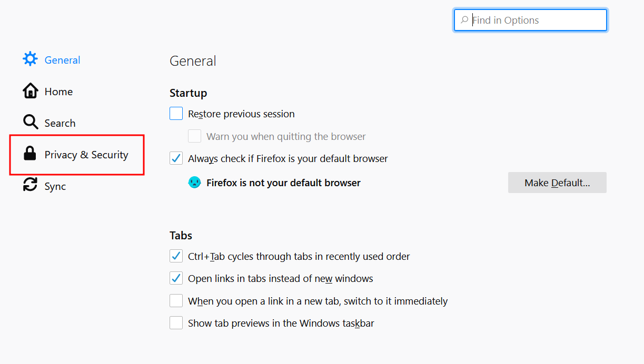Switch to the Home settings category
644x364 pixels.
click(58, 92)
